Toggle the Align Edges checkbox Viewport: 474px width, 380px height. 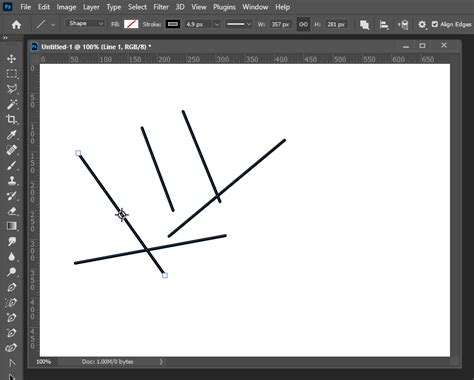(435, 24)
